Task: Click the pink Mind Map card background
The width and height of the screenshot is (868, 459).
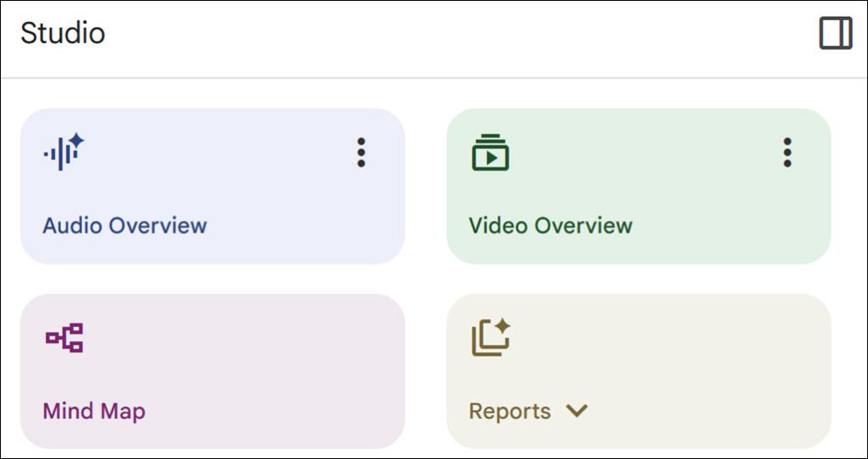Action: pyautogui.click(x=213, y=372)
